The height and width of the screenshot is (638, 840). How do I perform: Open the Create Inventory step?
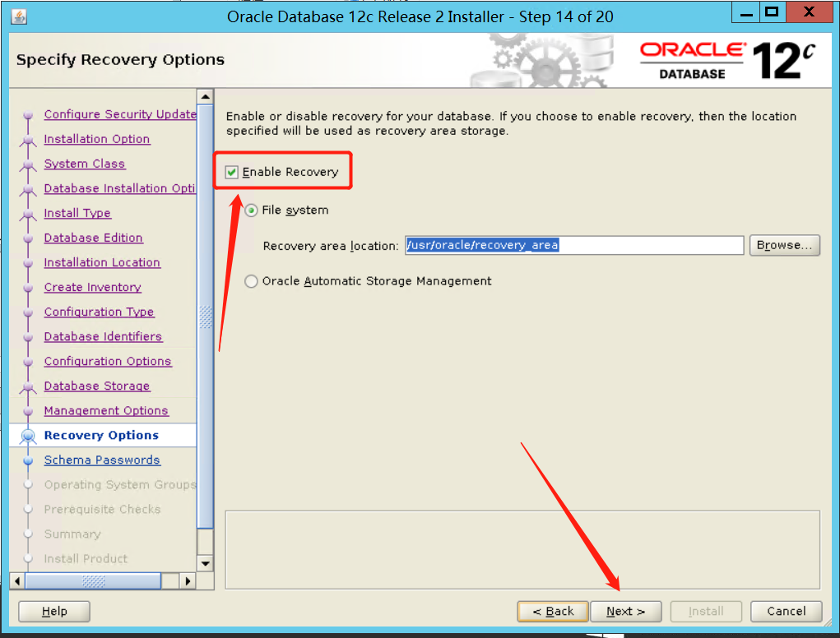click(x=93, y=287)
